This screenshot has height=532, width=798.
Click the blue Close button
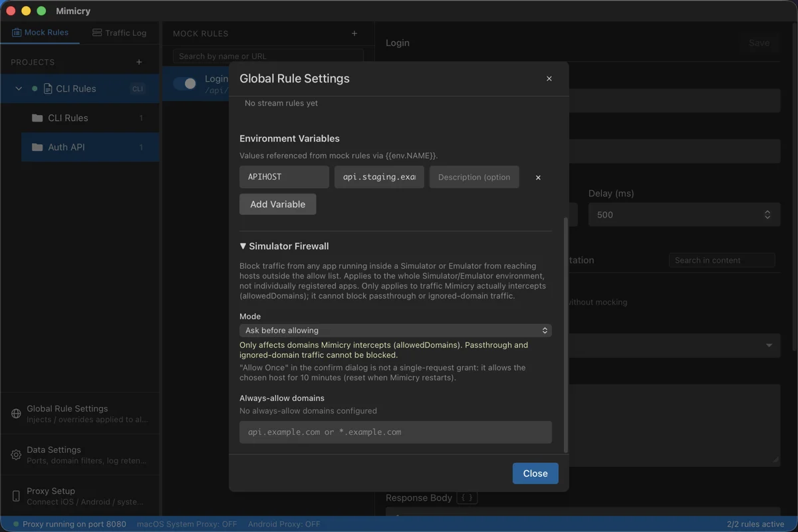[x=535, y=473]
